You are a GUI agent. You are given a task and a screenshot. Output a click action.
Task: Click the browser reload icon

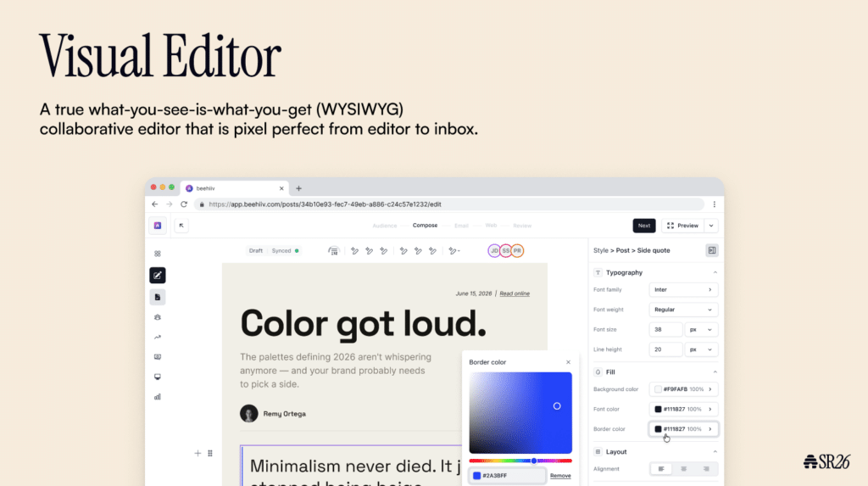(x=184, y=204)
